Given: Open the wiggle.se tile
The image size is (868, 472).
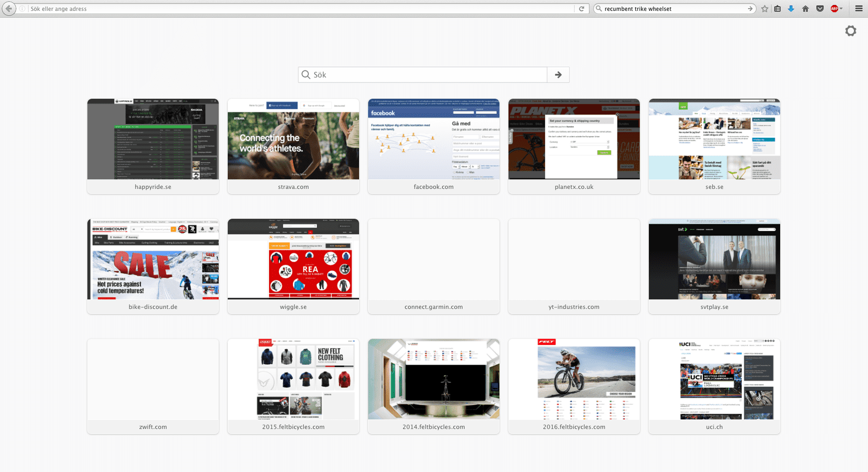Looking at the screenshot, I should 293,266.
